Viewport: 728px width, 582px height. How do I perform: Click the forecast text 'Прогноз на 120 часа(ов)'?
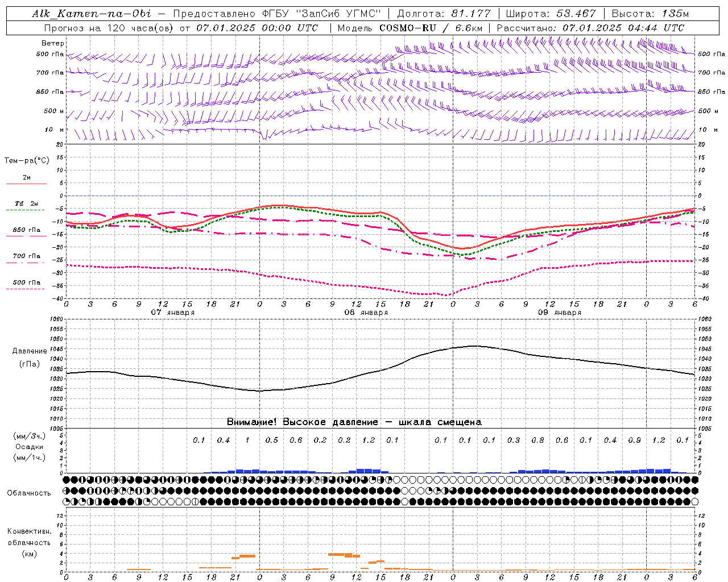click(x=109, y=28)
